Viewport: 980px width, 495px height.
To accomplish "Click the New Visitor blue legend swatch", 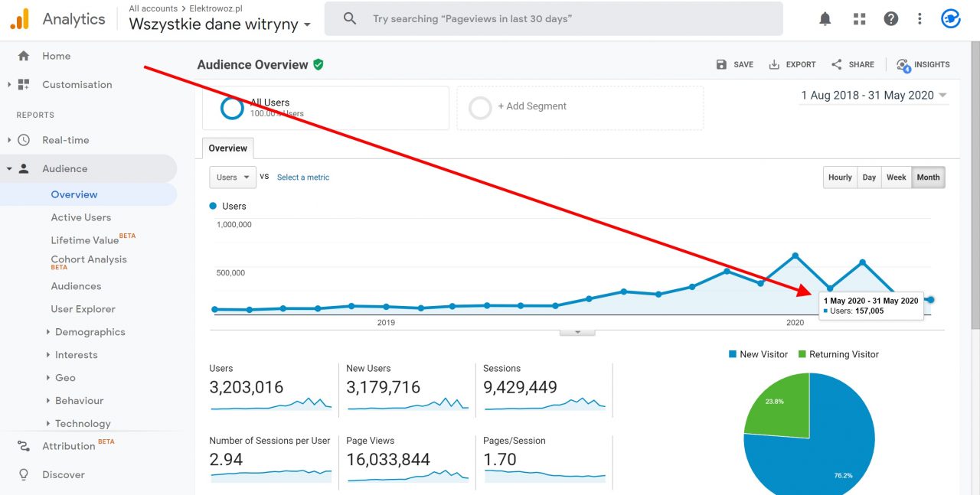I will 733,354.
